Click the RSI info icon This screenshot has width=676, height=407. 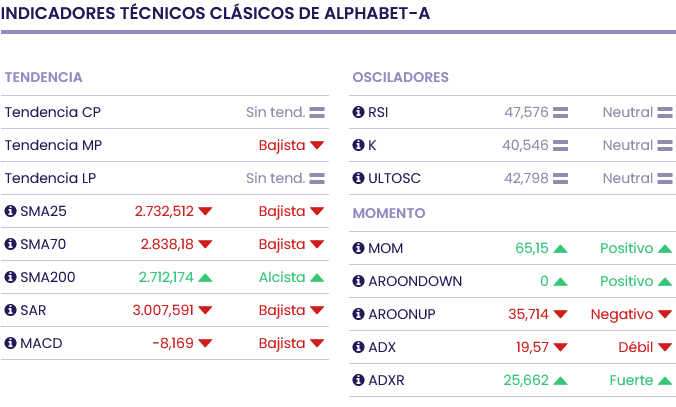pos(359,112)
